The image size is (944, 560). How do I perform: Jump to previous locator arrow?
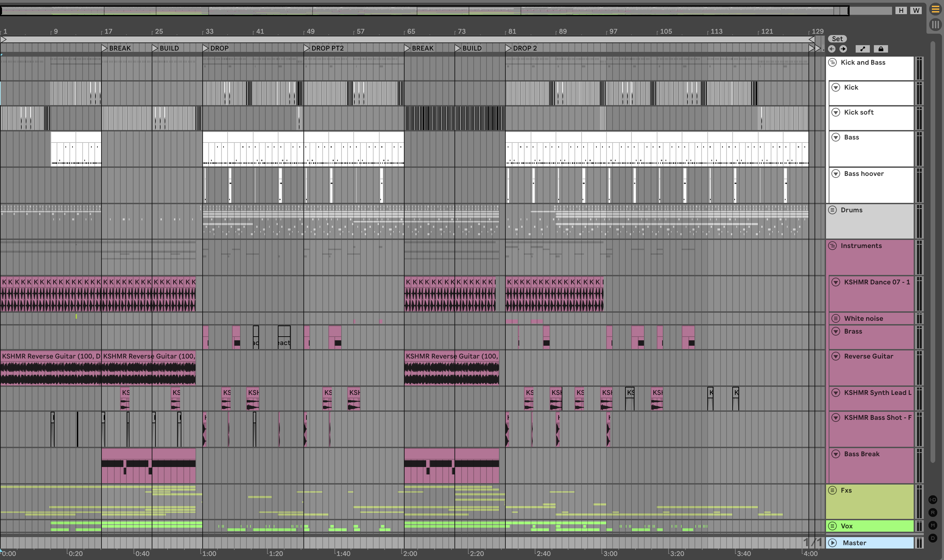[x=831, y=49]
